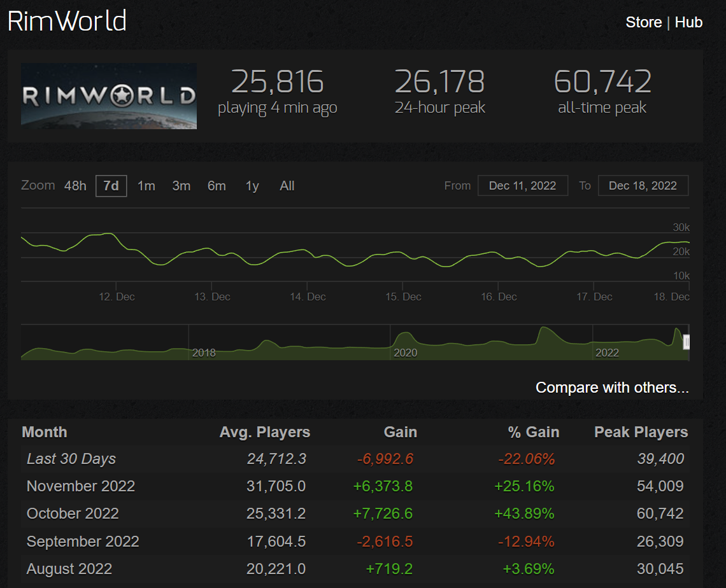Select the August 2022 row label

pos(69,568)
